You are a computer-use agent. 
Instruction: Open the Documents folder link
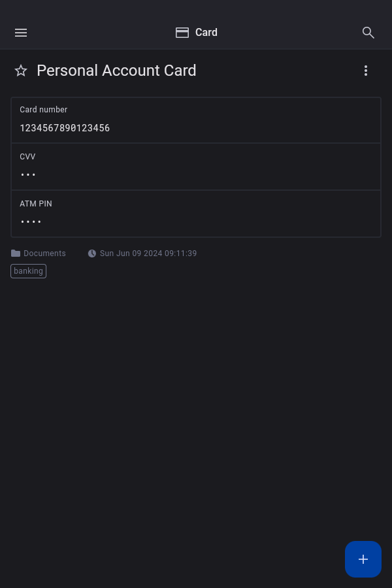click(x=44, y=253)
